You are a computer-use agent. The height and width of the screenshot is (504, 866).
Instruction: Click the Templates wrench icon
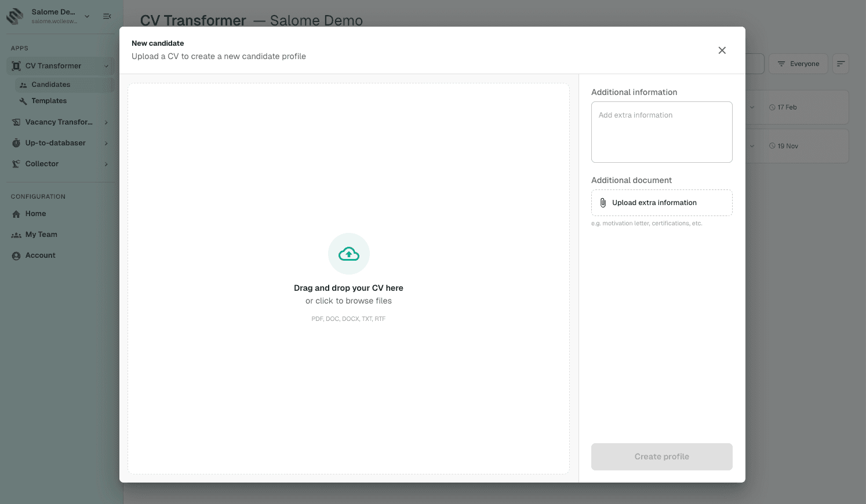point(23,101)
